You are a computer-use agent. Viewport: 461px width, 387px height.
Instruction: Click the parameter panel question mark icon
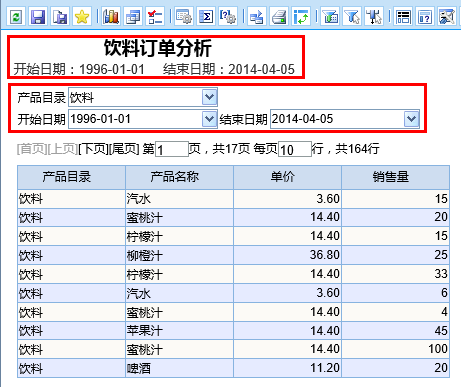pos(425,17)
